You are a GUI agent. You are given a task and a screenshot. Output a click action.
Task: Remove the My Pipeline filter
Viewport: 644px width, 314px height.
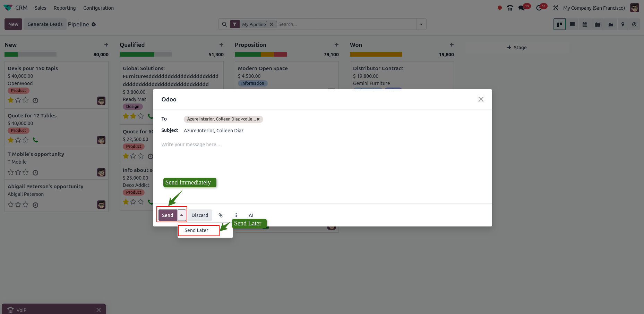point(272,24)
